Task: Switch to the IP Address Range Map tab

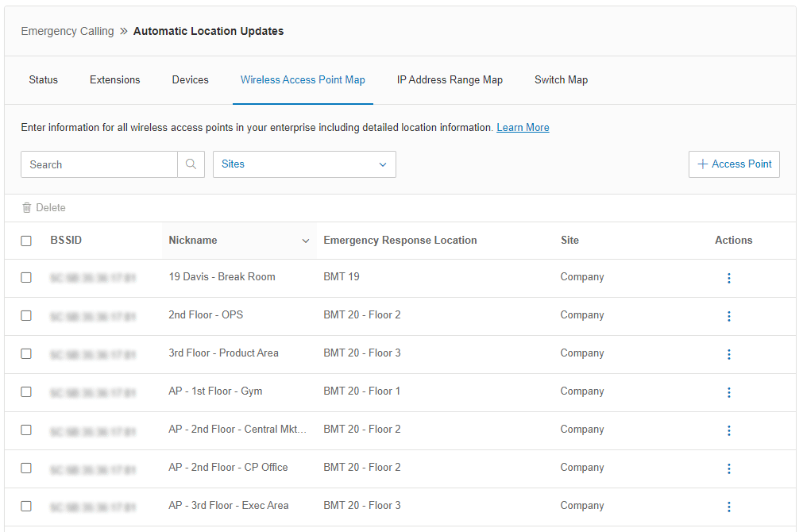Action: click(450, 80)
